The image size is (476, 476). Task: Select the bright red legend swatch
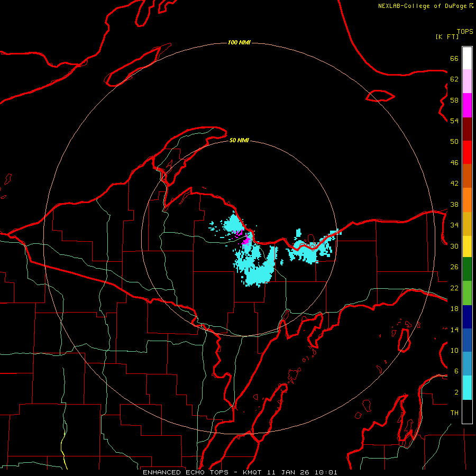click(x=467, y=152)
